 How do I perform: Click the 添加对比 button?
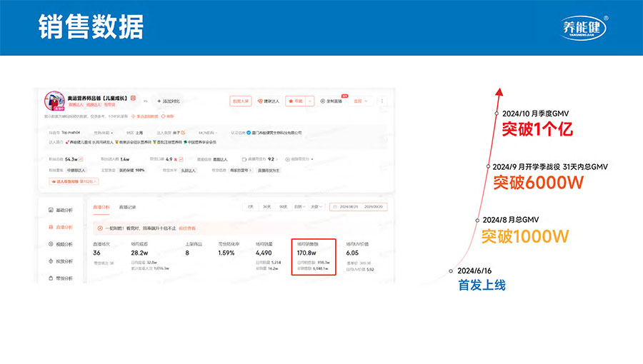click(168, 101)
